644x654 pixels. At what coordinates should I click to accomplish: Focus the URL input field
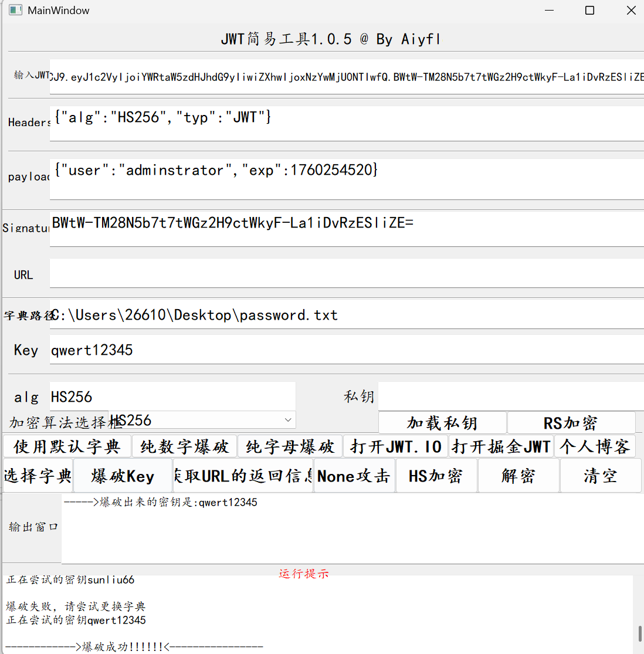346,274
